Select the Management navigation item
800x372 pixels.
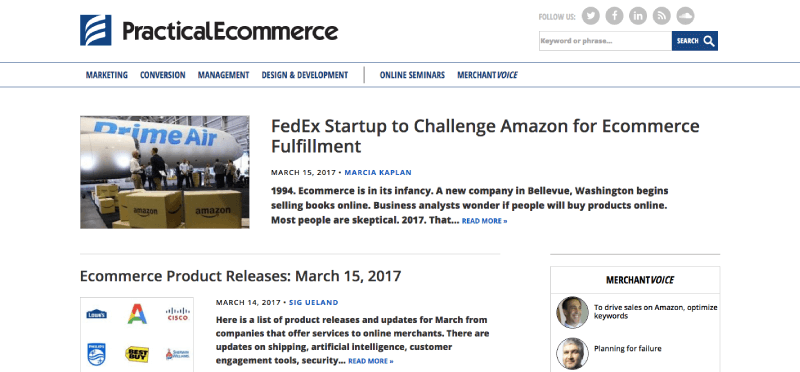click(223, 75)
